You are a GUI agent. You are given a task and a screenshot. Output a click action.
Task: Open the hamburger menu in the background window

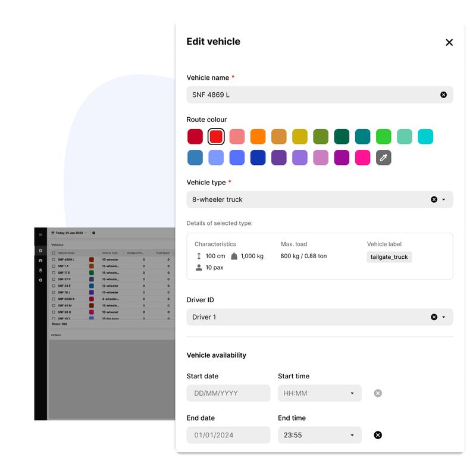click(x=40, y=235)
